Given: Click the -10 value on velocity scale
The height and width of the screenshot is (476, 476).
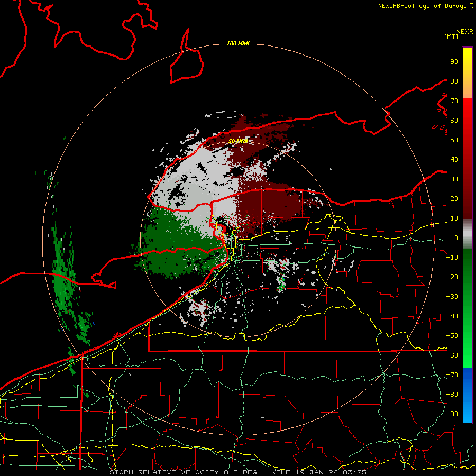Looking at the screenshot, I should coord(452,258).
